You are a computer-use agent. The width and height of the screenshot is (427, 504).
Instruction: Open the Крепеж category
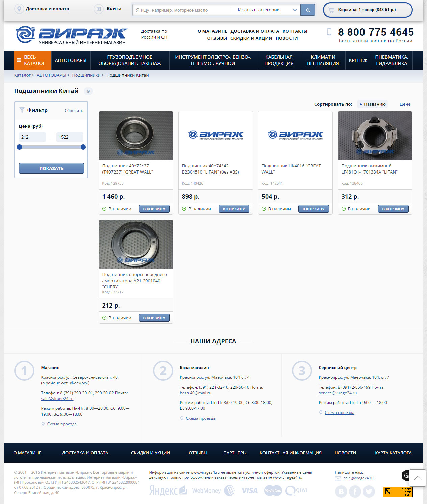[x=358, y=60]
